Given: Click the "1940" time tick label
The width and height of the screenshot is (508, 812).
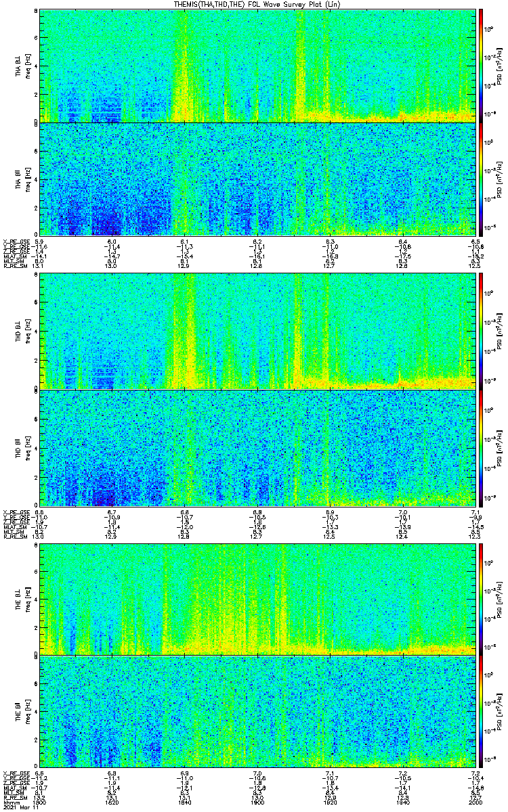Looking at the screenshot, I should [x=403, y=803].
